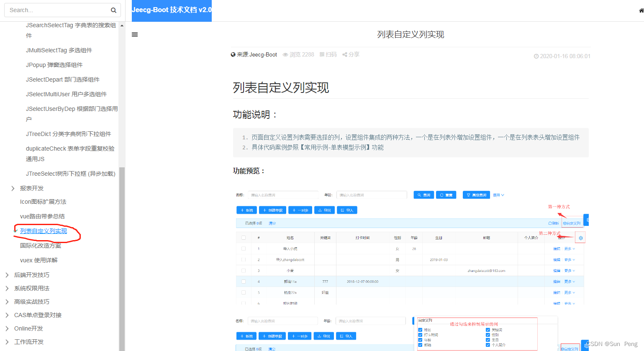Open JSelectUserByDep 根据部门选择用户 page
This screenshot has width=644, height=351.
(x=72, y=114)
